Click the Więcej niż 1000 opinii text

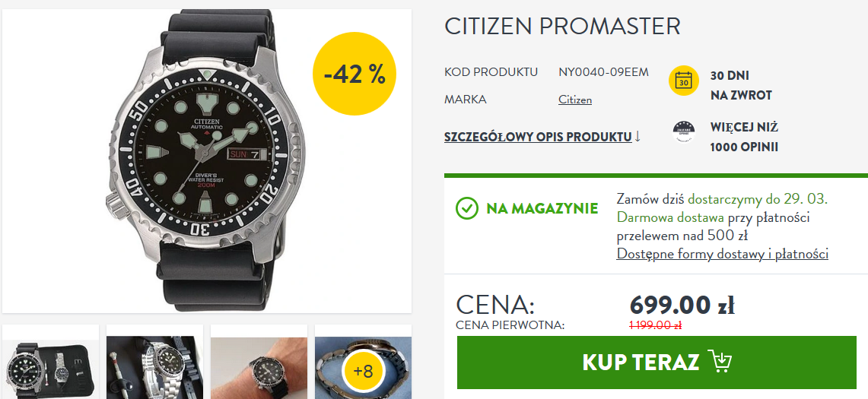pyautogui.click(x=744, y=138)
